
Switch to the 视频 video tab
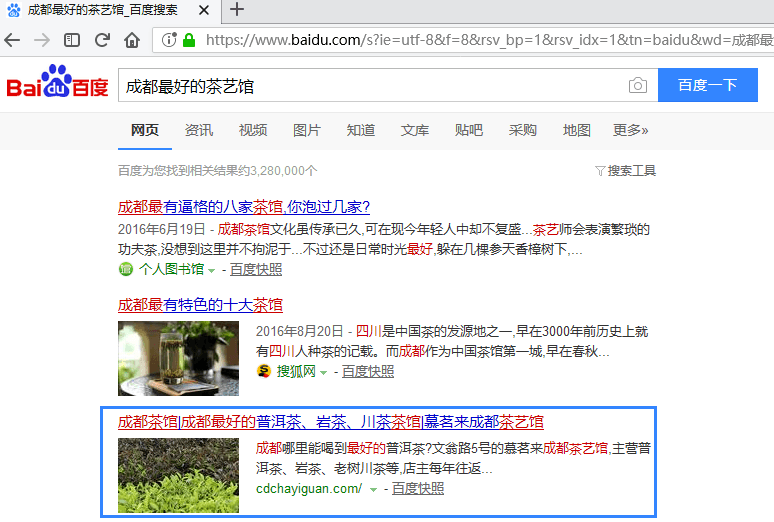coord(253,130)
